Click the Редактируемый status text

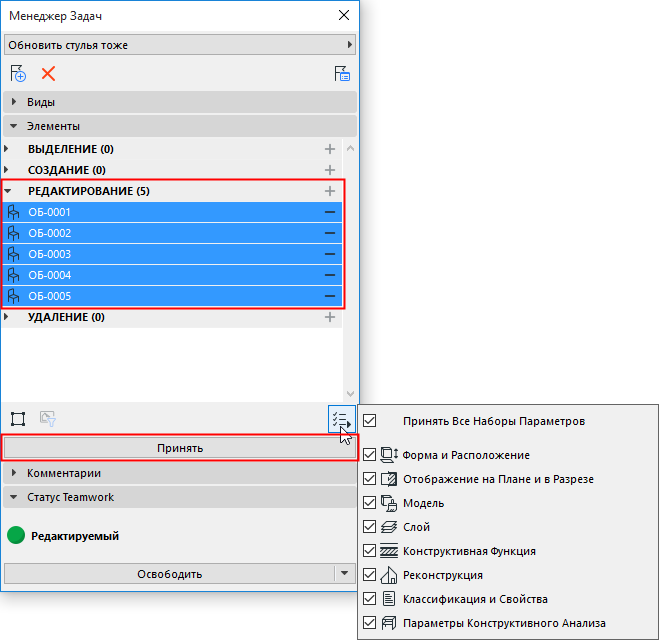click(x=75, y=536)
